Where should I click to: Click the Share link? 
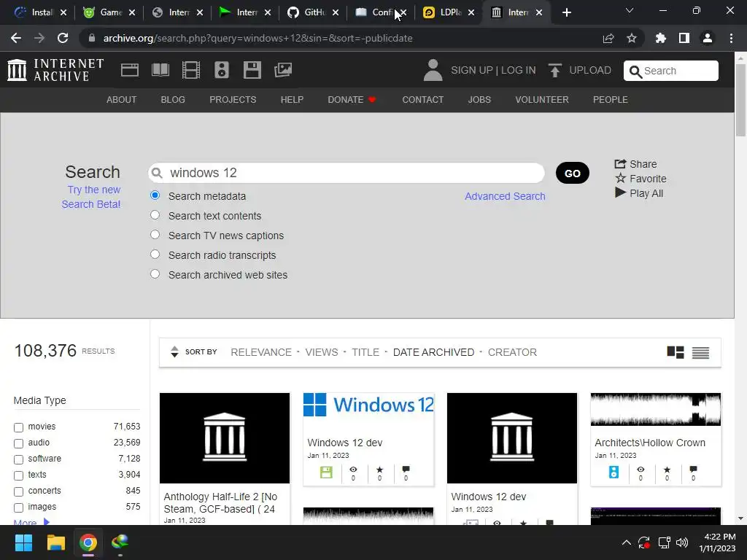(x=636, y=164)
